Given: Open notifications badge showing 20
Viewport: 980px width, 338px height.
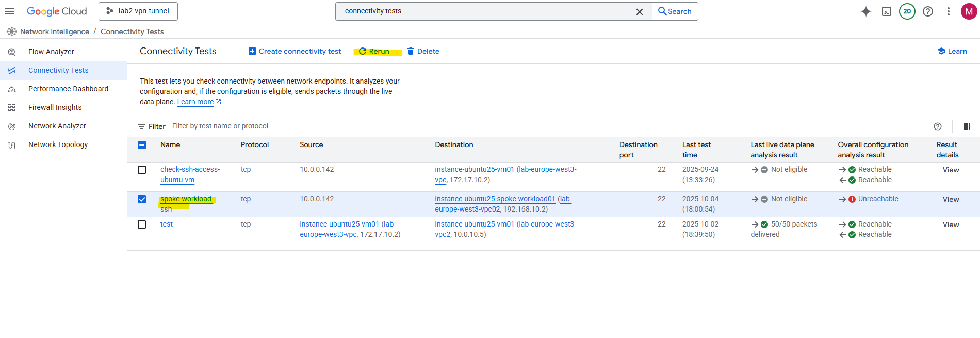Looking at the screenshot, I should point(907,11).
